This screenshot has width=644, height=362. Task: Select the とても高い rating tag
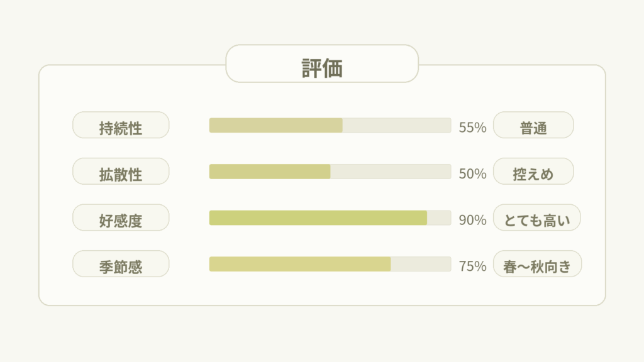coord(536,218)
